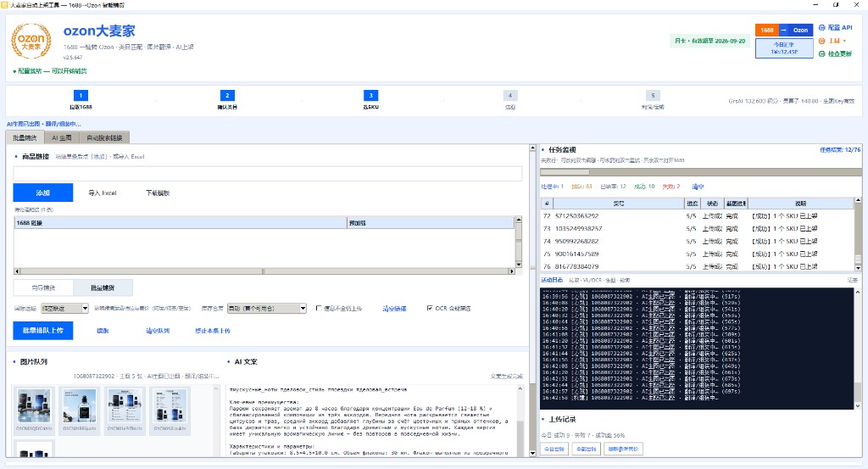This screenshot has height=469, width=868.
Task: Click the 导入 Excel button
Action: [x=103, y=193]
